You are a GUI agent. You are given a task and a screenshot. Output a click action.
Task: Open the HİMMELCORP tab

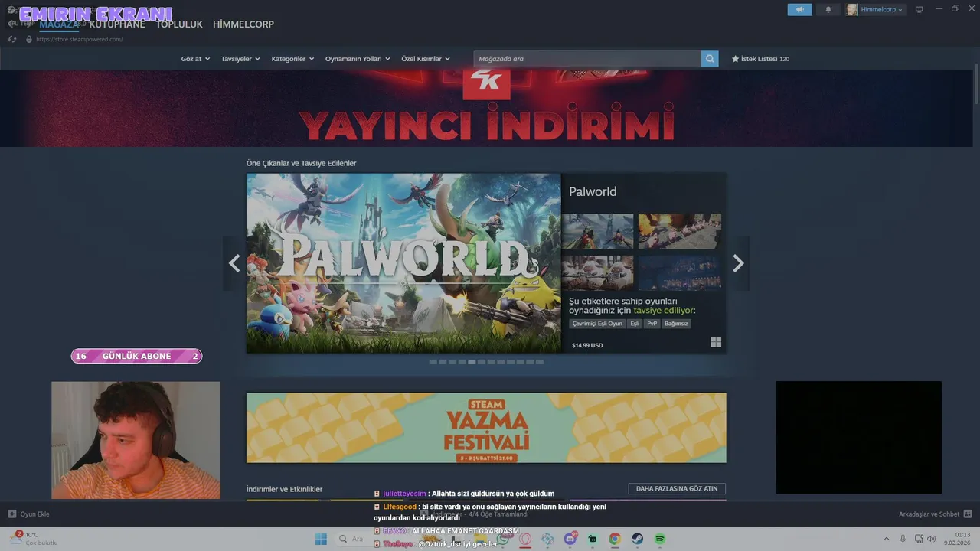pyautogui.click(x=243, y=24)
